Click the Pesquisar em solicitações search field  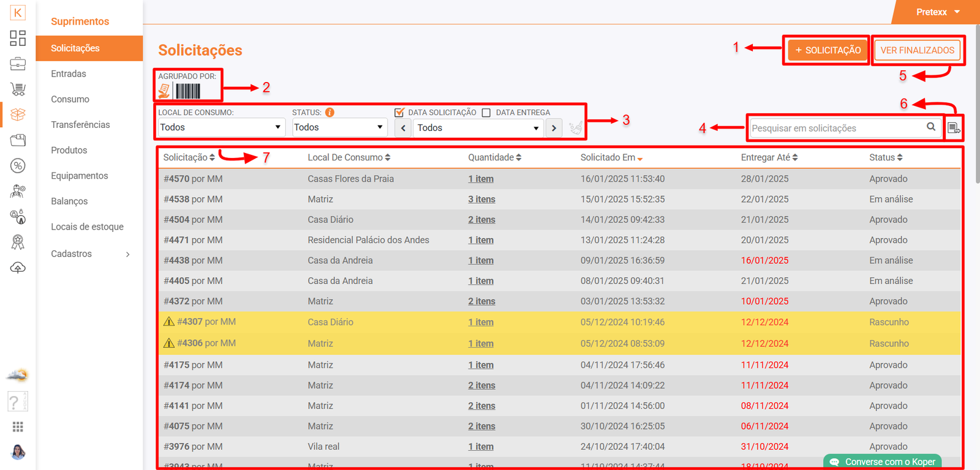tap(836, 128)
